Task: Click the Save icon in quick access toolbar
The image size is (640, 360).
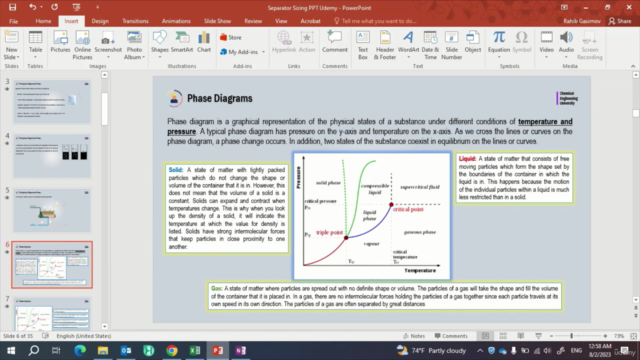Action: point(12,7)
